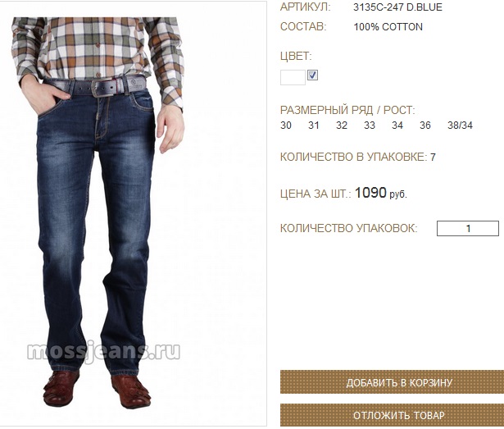This screenshot has width=504, height=429.
Task: Click the 1090 руб. price value
Action: click(381, 193)
